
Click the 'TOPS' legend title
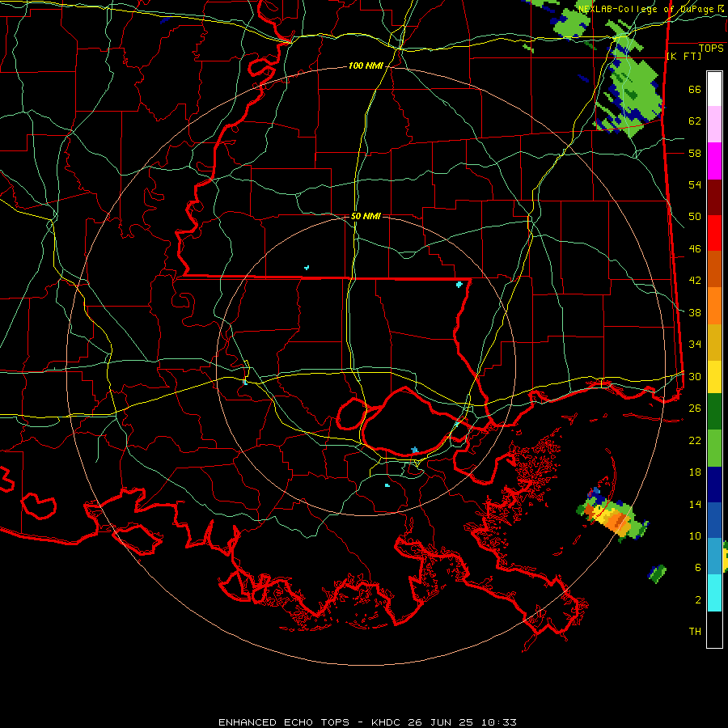tap(711, 49)
